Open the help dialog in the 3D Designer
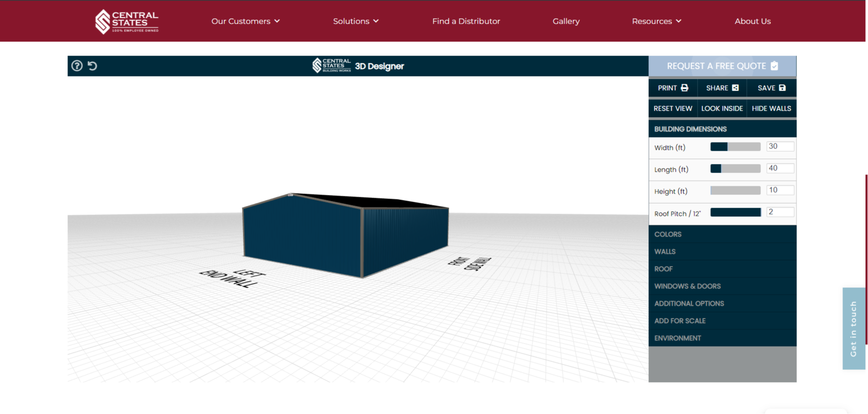This screenshot has width=868, height=414. (76, 66)
